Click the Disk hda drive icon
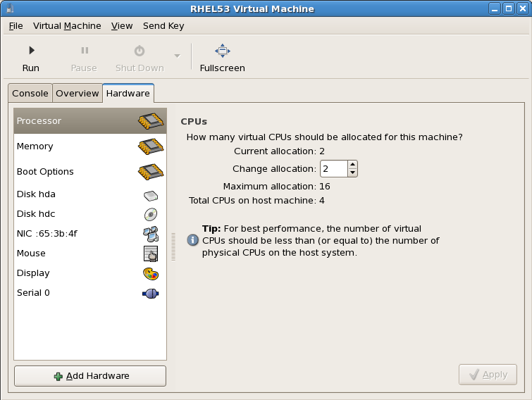This screenshot has width=532, height=400. [151, 195]
